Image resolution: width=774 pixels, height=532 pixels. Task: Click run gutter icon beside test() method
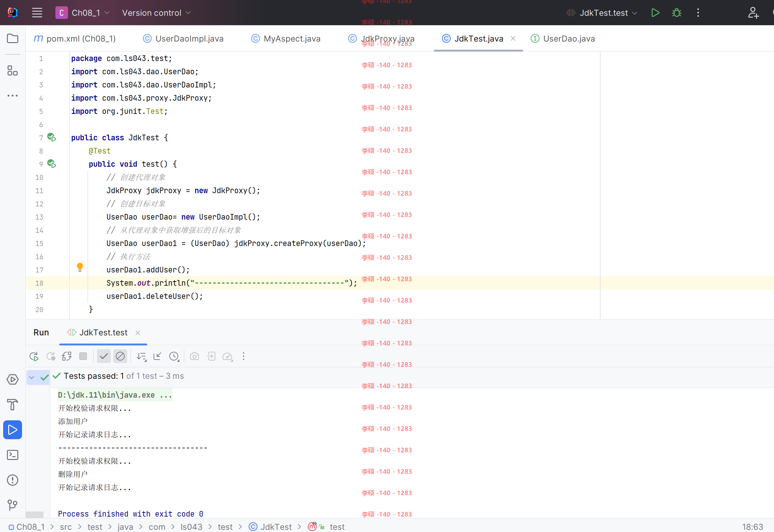coord(52,164)
